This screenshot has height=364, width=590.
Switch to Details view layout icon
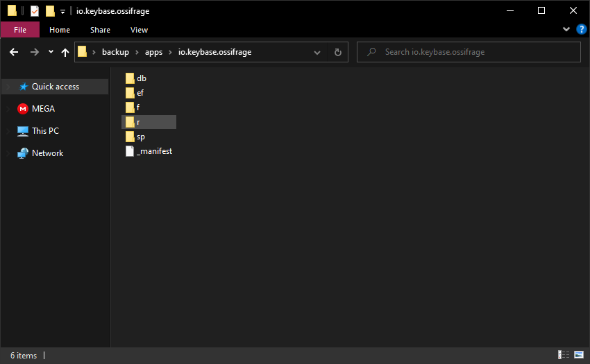click(564, 355)
